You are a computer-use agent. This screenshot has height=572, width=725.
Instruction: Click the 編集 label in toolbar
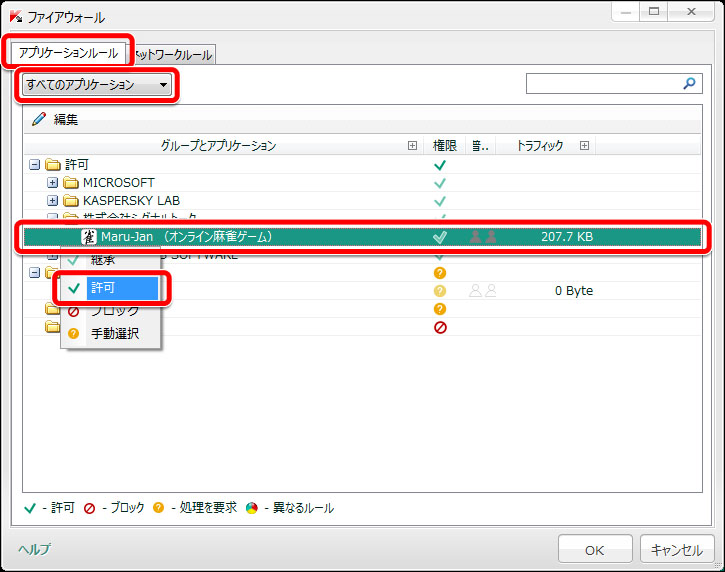66,120
